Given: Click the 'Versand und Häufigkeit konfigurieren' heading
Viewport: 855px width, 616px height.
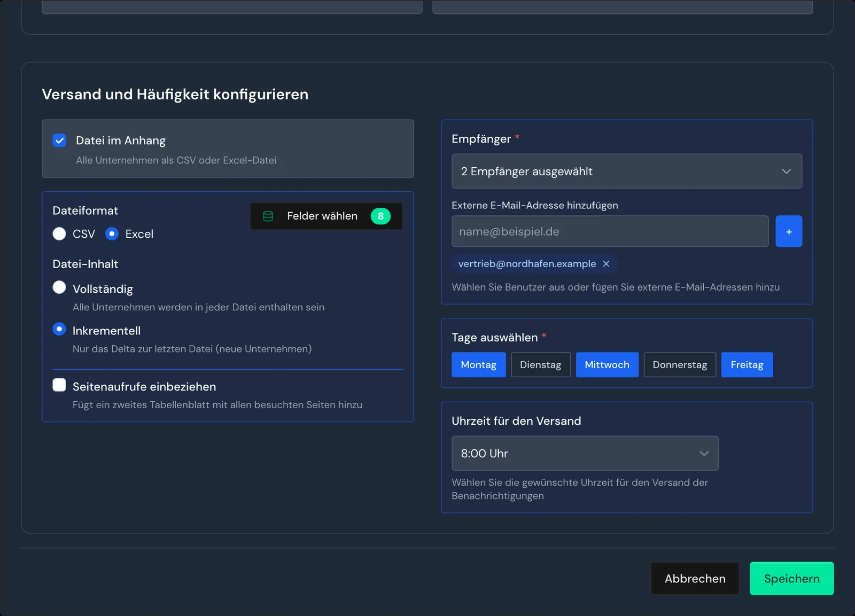Looking at the screenshot, I should click(175, 95).
